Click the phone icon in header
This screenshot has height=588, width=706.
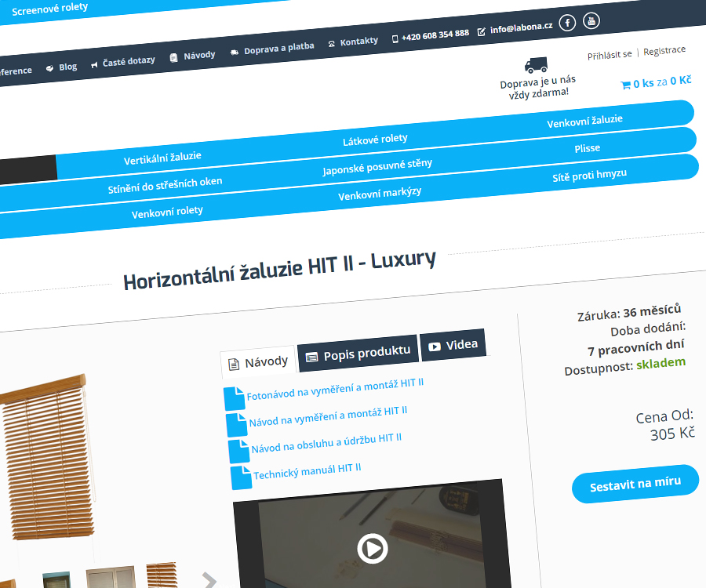pos(395,39)
